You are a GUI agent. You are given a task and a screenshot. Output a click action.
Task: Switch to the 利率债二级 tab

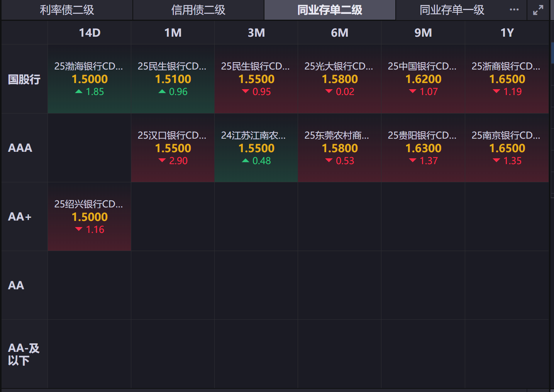(67, 10)
